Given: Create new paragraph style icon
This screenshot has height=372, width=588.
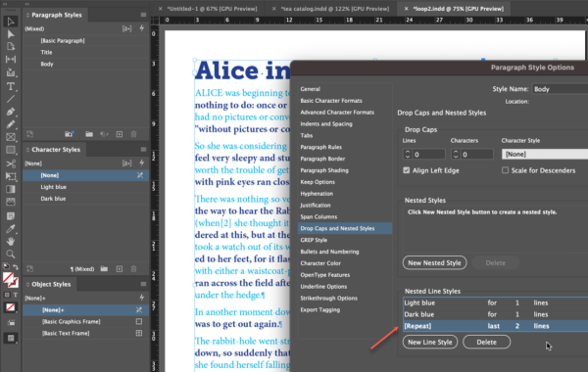Looking at the screenshot, I should [x=120, y=134].
